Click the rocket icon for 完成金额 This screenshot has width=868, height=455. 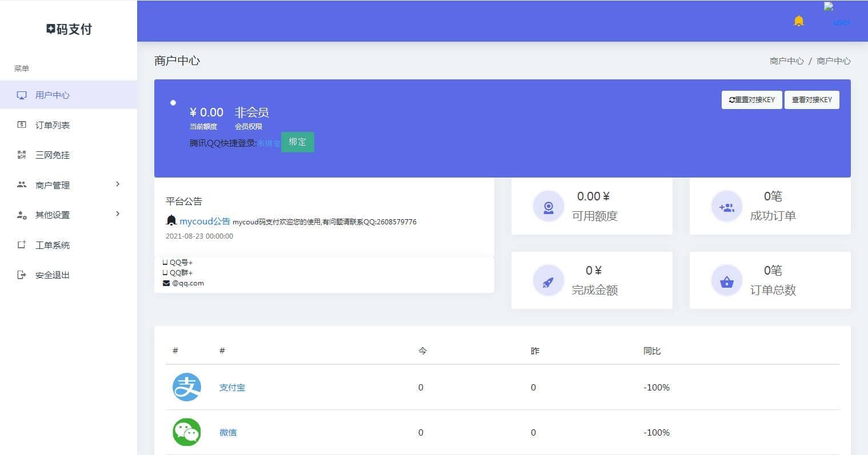(548, 280)
